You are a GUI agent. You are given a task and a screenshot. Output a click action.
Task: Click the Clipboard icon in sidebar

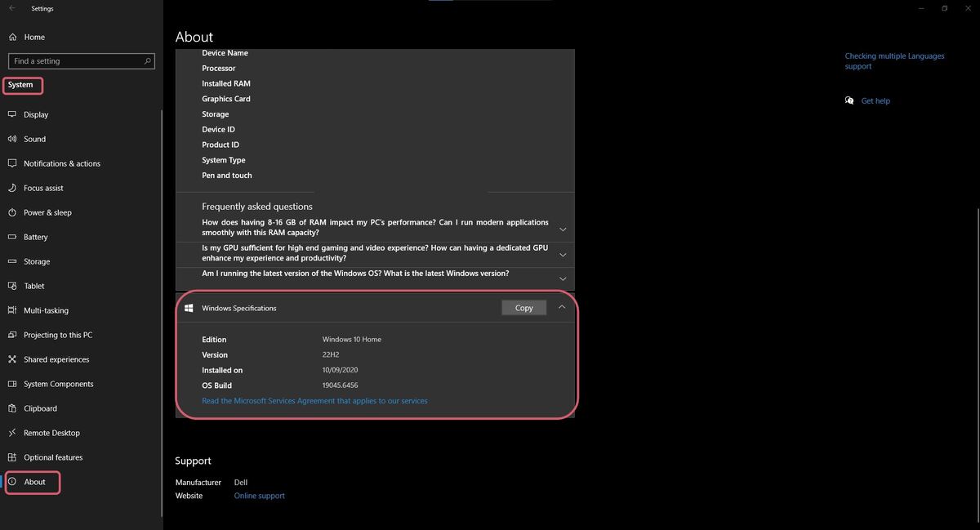12,408
